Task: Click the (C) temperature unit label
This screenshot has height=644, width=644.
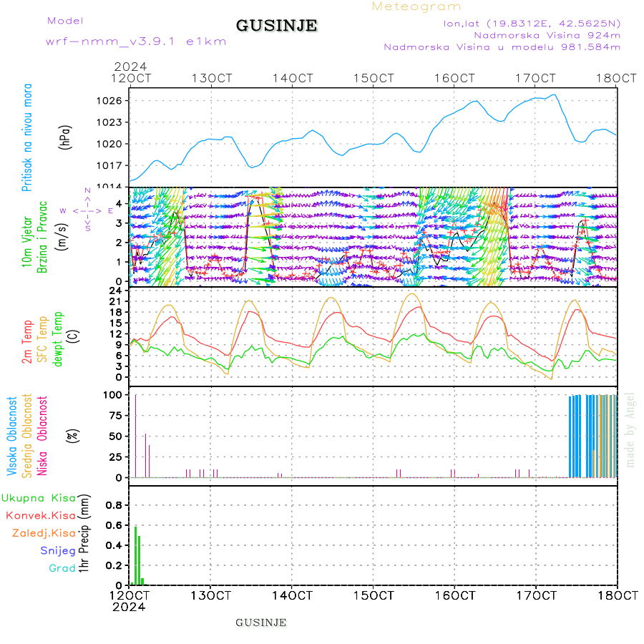Action: pyautogui.click(x=74, y=336)
